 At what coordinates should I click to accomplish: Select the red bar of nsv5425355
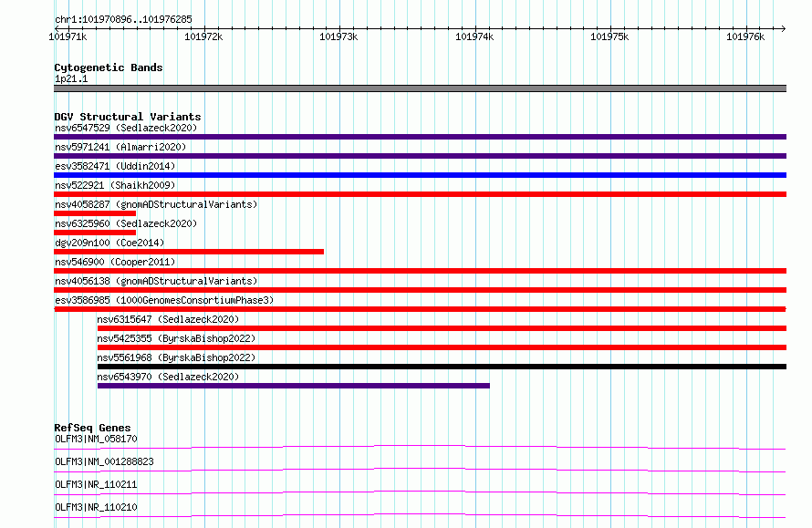[x=442, y=347]
